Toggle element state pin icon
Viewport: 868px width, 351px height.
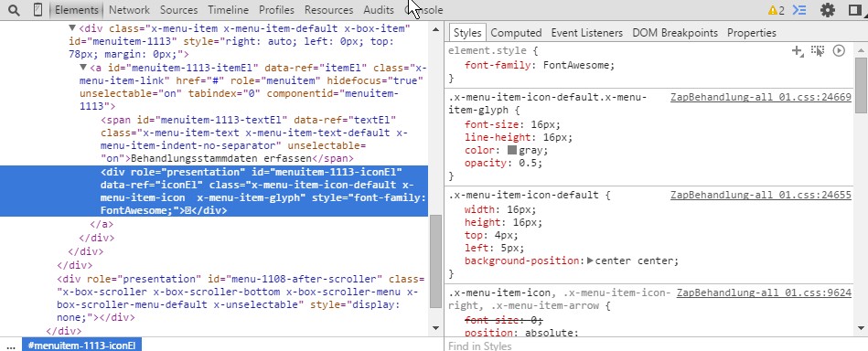coord(818,51)
